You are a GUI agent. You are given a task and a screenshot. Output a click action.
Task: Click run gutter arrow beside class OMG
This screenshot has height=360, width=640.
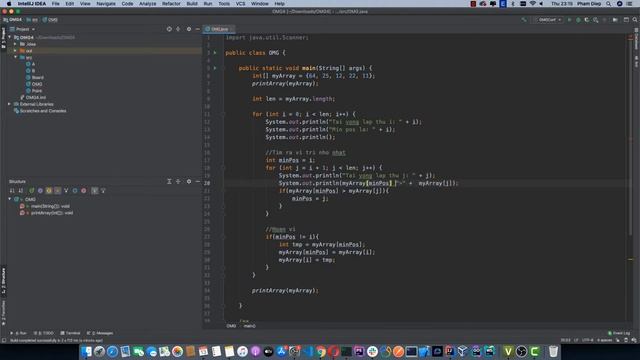[x=215, y=53]
